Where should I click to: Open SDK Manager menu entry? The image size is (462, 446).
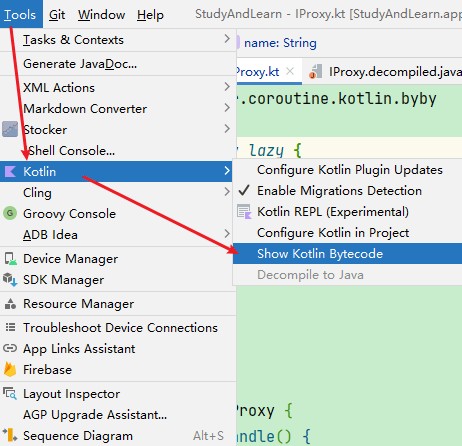coord(117,280)
